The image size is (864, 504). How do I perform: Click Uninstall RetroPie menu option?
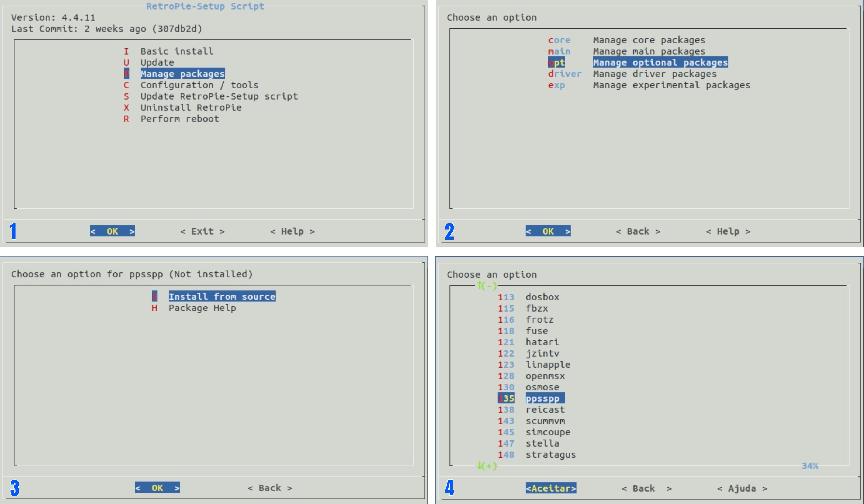coord(191,108)
